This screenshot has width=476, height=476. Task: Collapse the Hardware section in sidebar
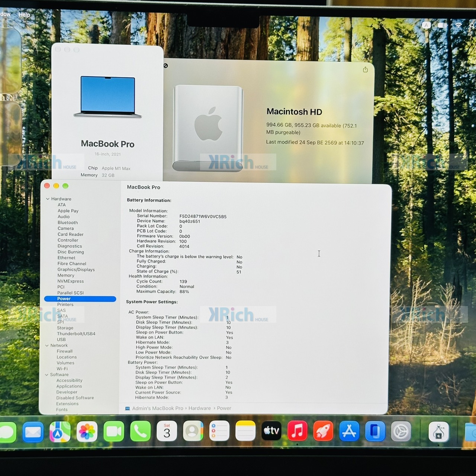(x=48, y=199)
